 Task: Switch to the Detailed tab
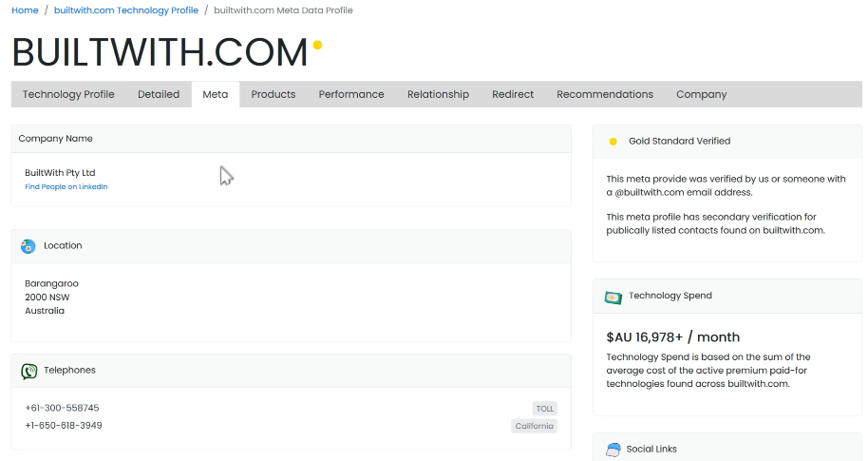point(159,94)
